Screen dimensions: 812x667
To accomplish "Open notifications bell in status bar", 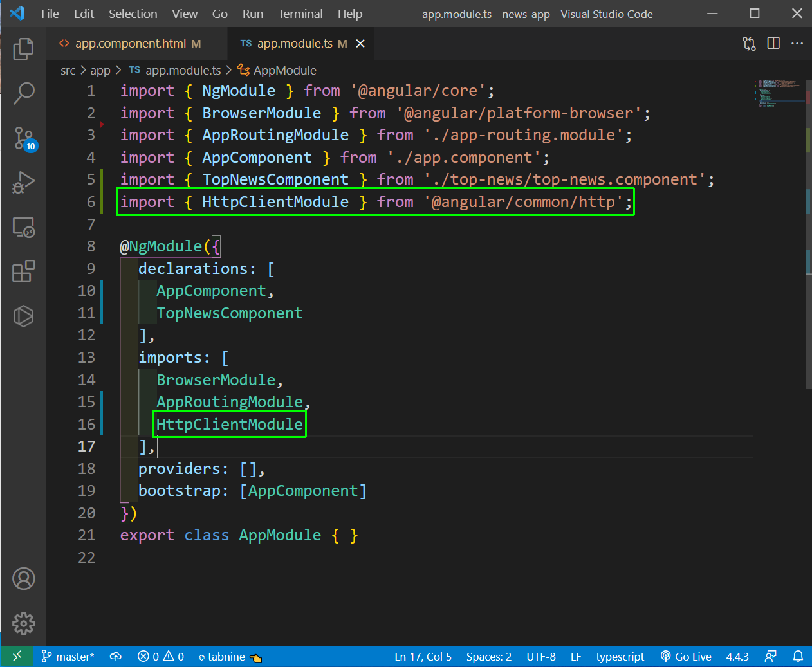I will pos(798,657).
